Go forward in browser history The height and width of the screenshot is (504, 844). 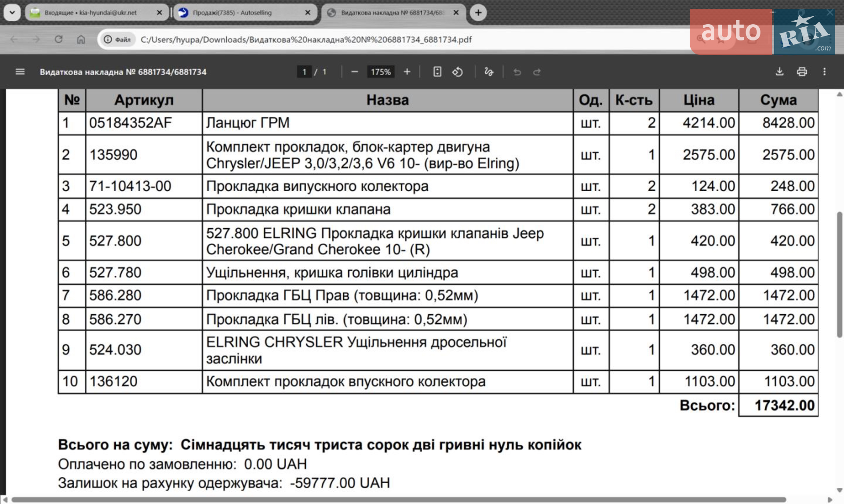click(36, 40)
